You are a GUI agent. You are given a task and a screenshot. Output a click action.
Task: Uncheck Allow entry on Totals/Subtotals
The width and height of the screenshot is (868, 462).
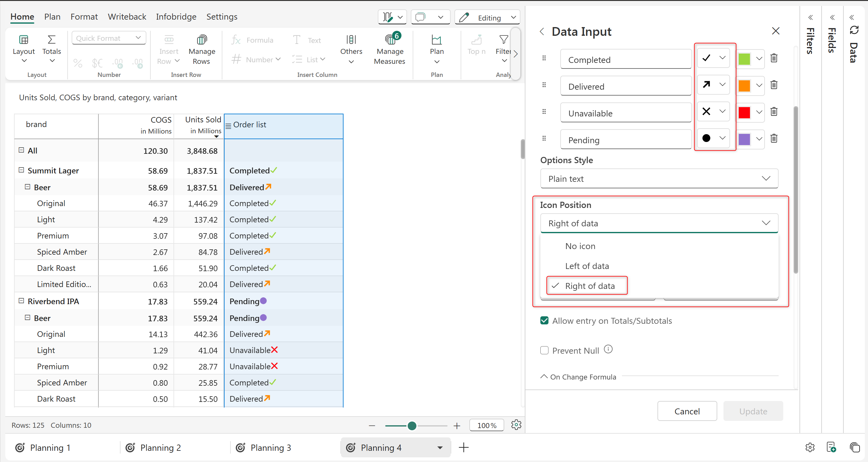coord(544,321)
